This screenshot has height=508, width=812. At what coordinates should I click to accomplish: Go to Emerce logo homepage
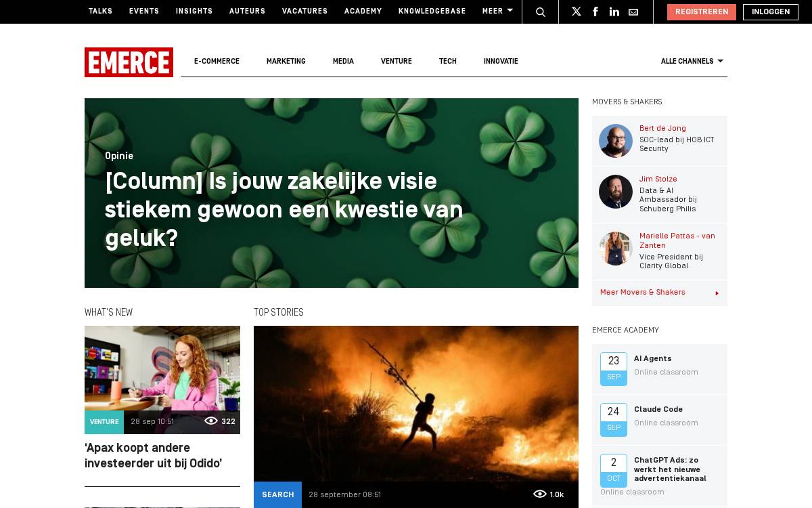pyautogui.click(x=129, y=62)
